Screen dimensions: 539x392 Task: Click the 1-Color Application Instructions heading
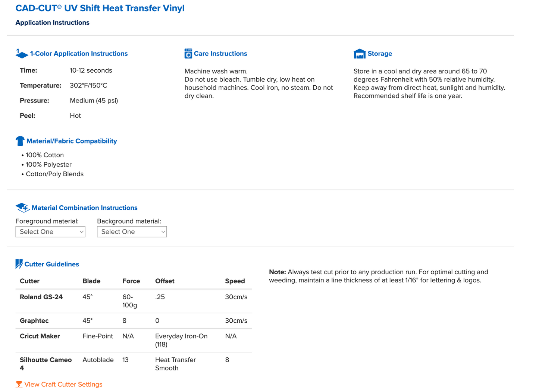click(79, 54)
